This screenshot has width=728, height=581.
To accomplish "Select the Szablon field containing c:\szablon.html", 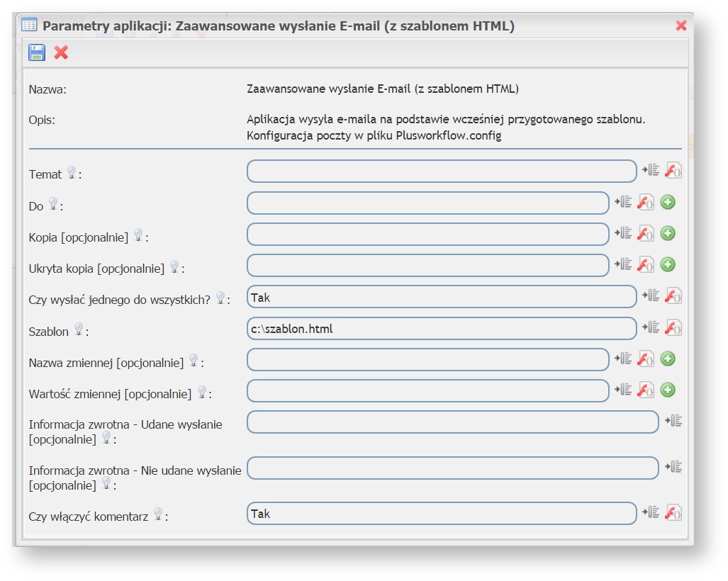I will (441, 328).
